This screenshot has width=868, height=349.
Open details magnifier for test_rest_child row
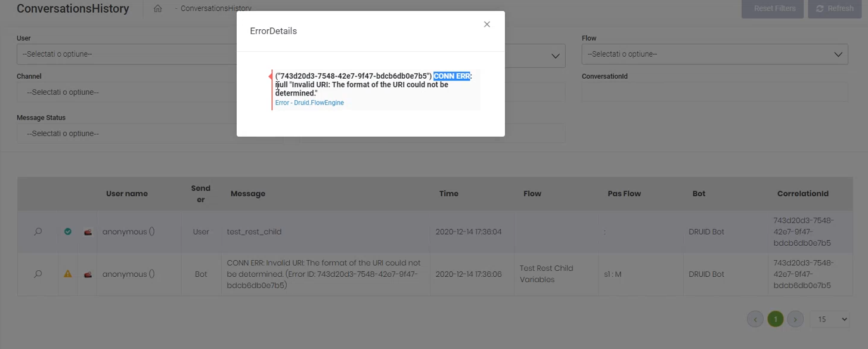point(38,231)
